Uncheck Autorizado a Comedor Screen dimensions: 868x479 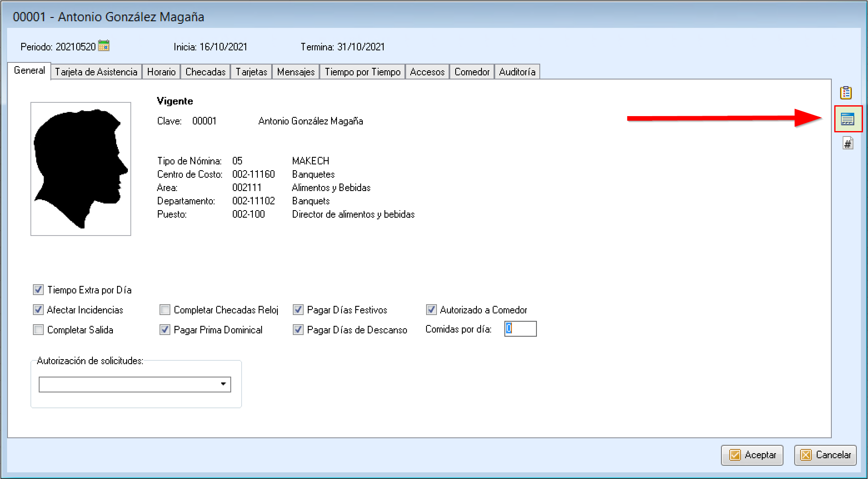point(431,310)
